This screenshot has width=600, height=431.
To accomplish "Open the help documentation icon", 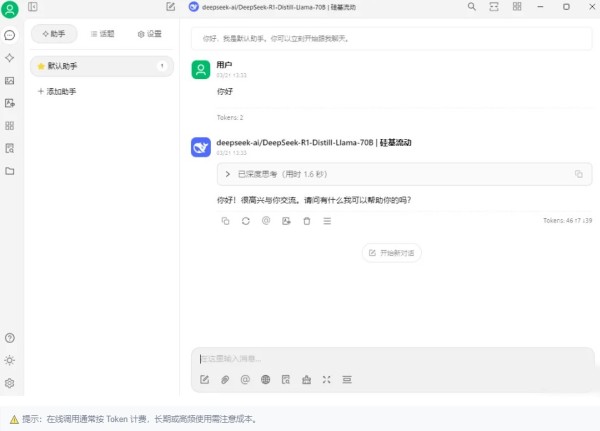I will 10,338.
